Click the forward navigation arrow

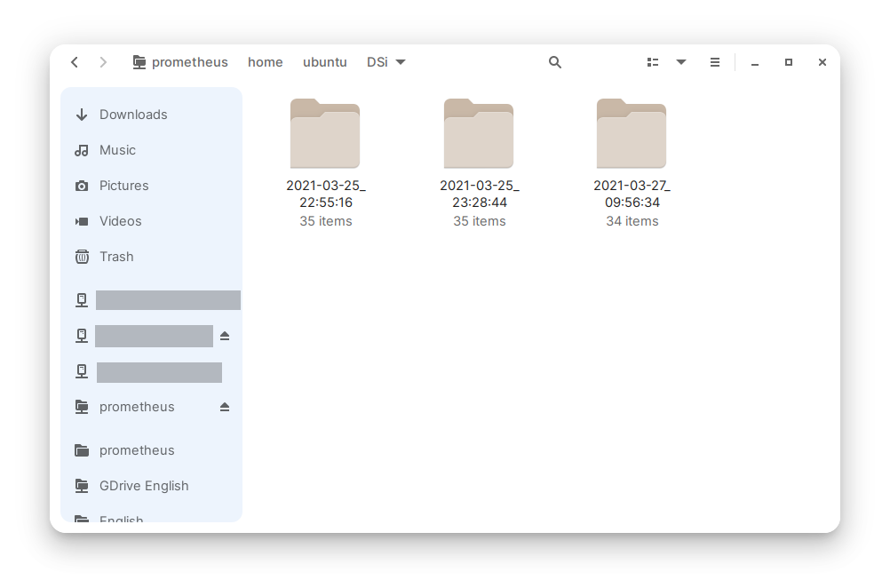coord(103,62)
